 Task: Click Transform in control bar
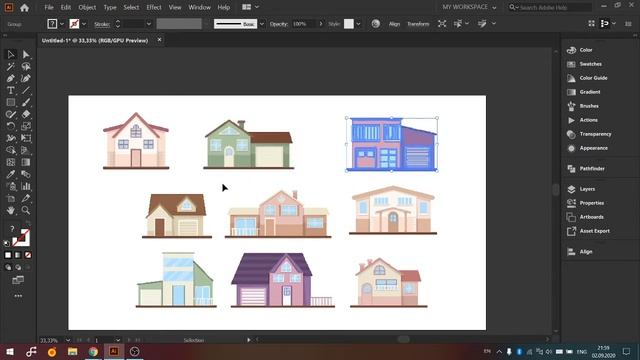(418, 24)
